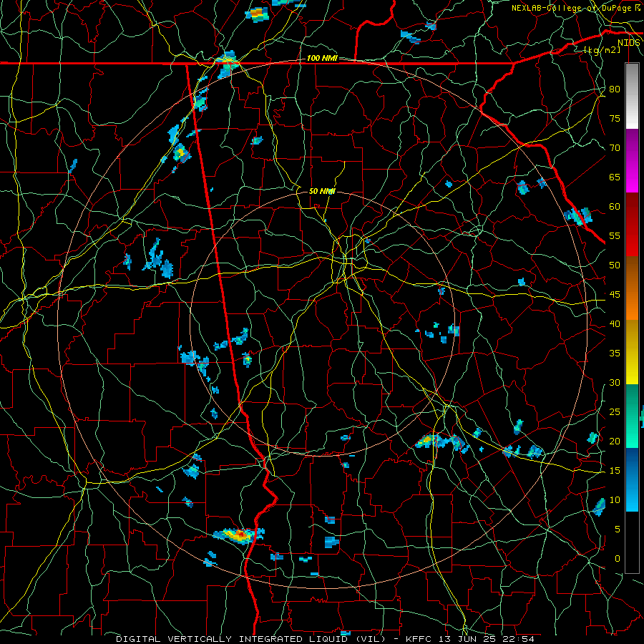Click the scale value 45
This screenshot has height=644, width=644.
[615, 295]
